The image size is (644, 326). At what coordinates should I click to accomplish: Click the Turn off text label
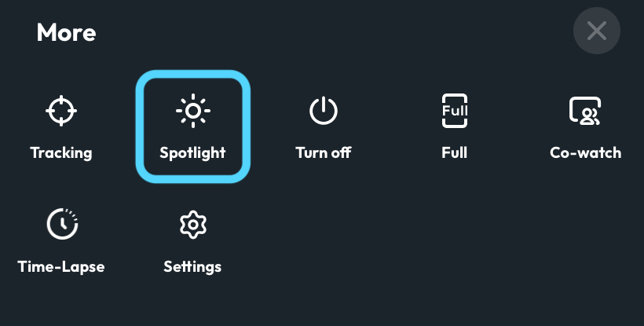pyautogui.click(x=324, y=152)
